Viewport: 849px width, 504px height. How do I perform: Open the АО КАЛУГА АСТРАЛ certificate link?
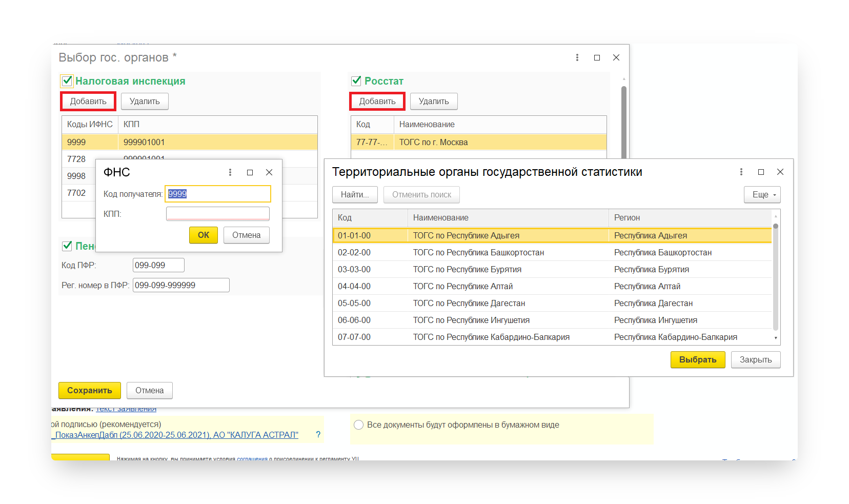pos(176,435)
